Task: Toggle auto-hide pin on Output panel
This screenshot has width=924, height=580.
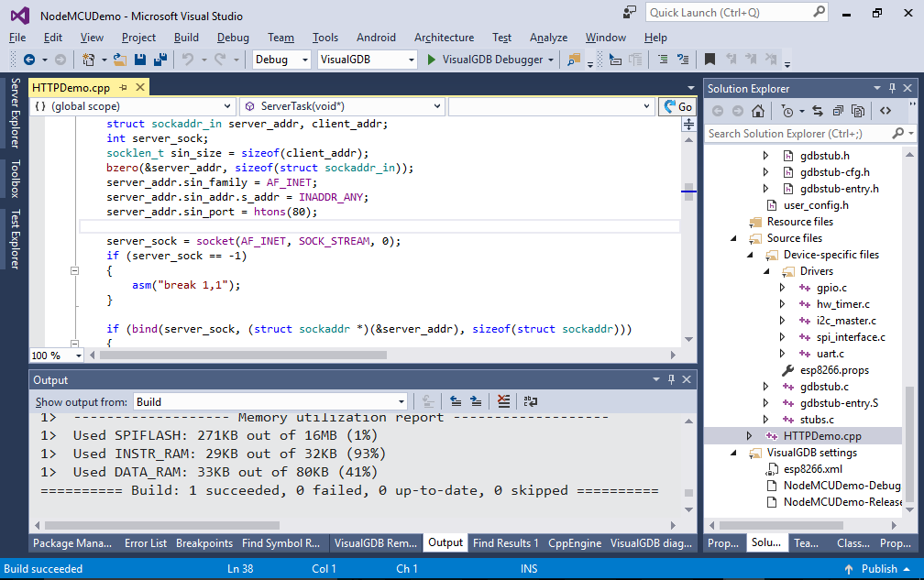Action: (x=671, y=380)
